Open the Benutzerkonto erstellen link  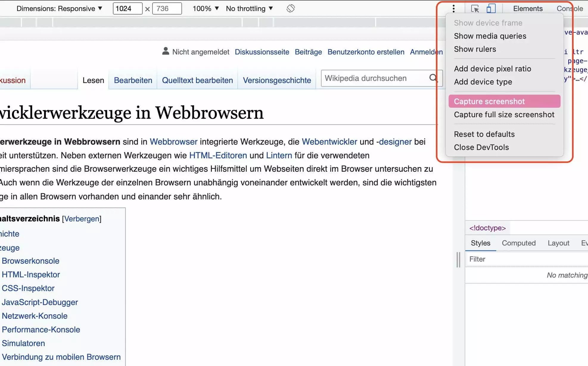(x=366, y=52)
